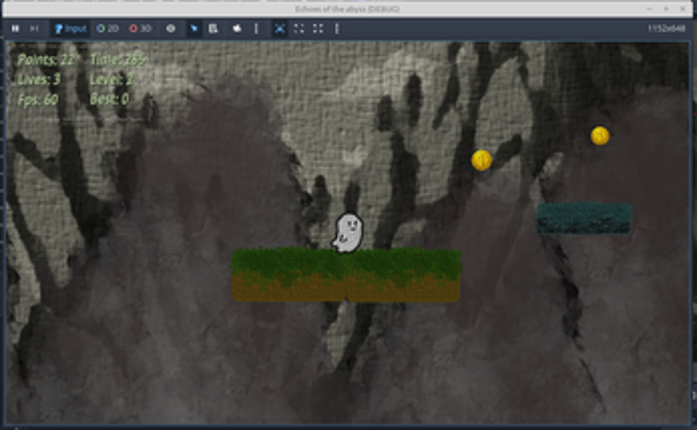697x430 pixels.
Task: Click the gold coin nearest the ghost
Action: (x=481, y=160)
